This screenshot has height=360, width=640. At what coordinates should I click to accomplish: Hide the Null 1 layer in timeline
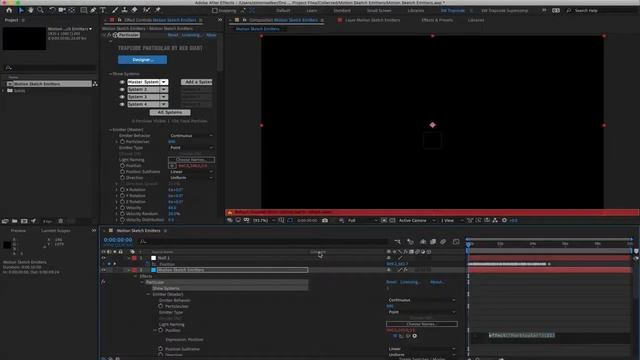(103, 258)
